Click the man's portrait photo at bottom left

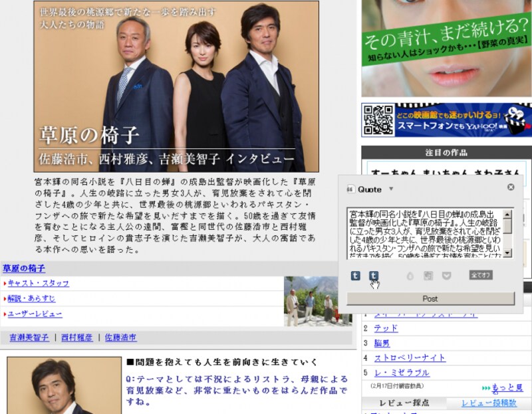click(x=64, y=385)
